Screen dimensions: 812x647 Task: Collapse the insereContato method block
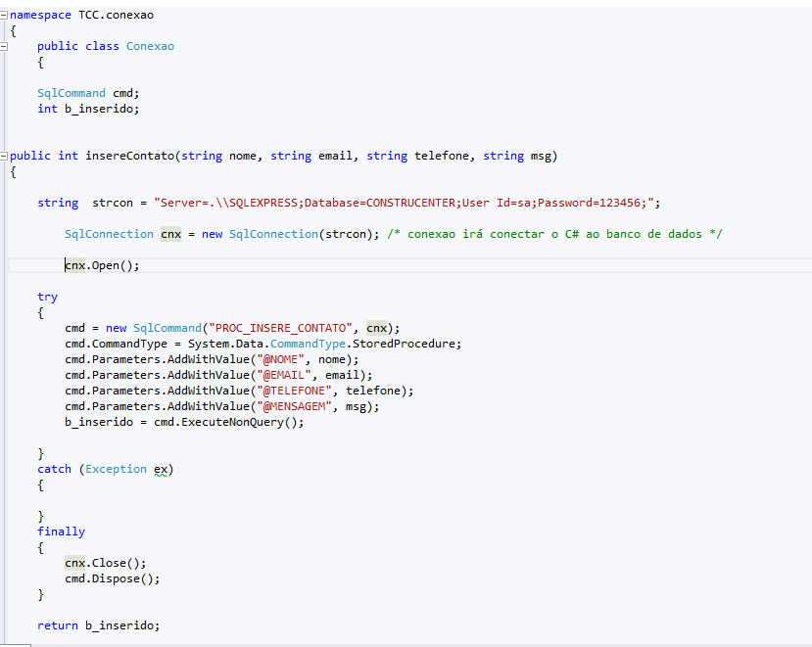4,156
